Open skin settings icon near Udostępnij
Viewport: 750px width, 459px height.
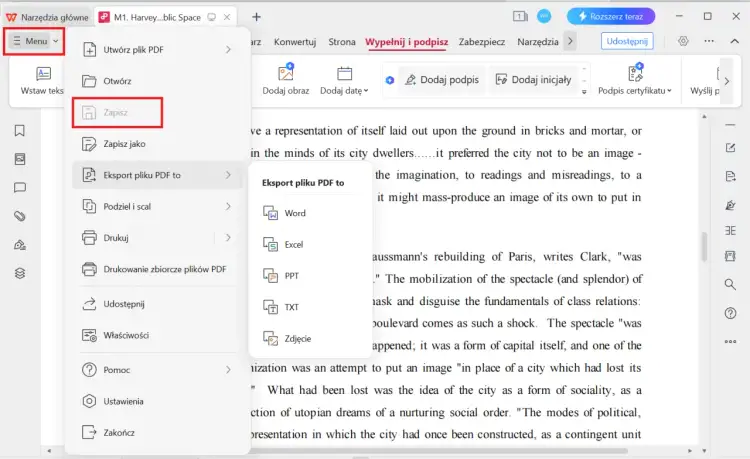683,41
